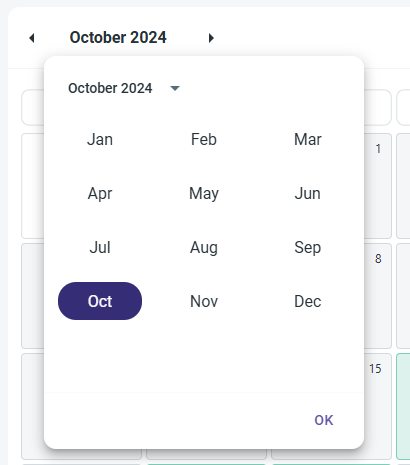This screenshot has height=465, width=410.
Task: Pick Sep from the month grid
Action: tap(308, 247)
